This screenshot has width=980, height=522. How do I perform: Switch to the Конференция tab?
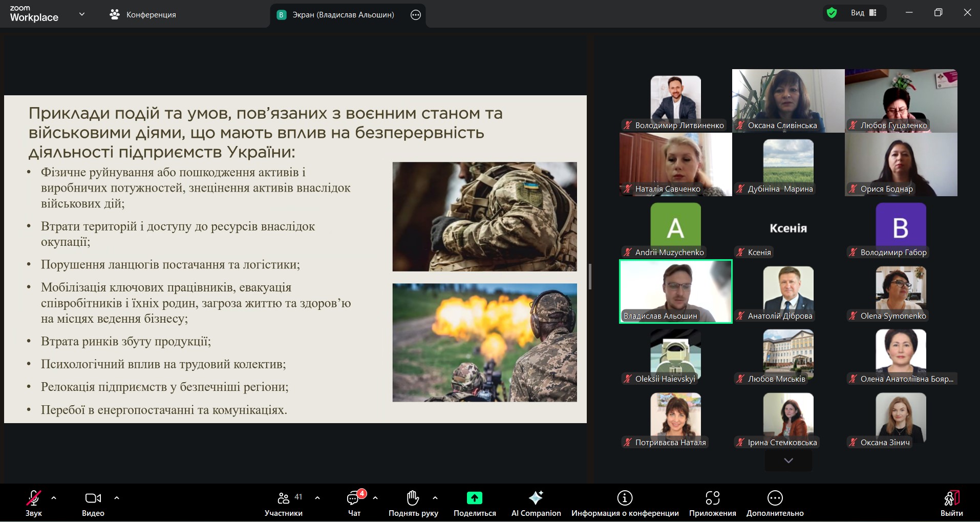(x=143, y=15)
